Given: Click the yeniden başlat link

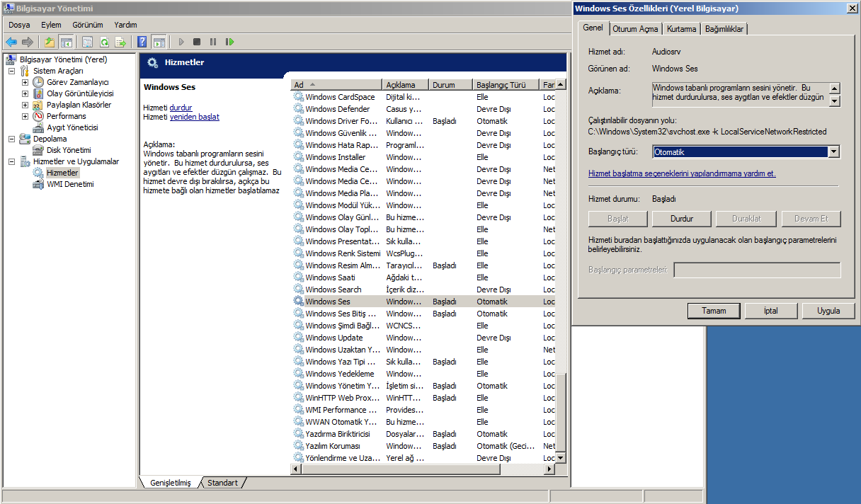Looking at the screenshot, I should click(194, 116).
